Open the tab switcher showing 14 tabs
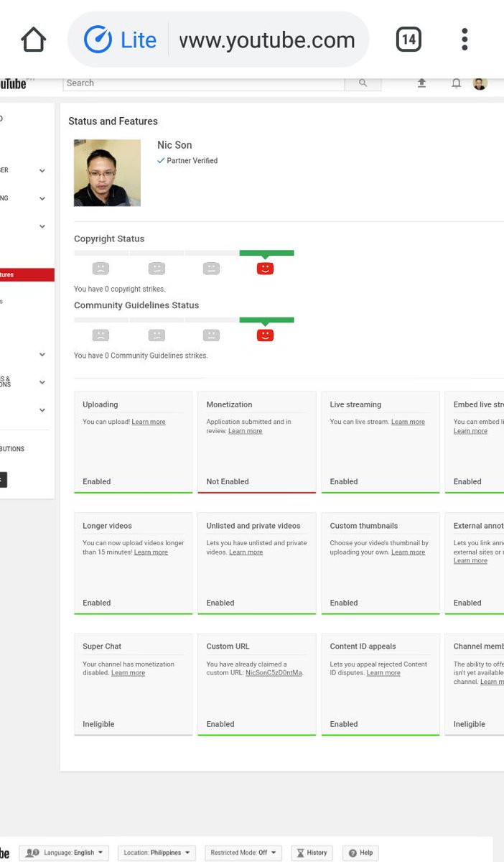Image resolution: width=504 pixels, height=862 pixels. pyautogui.click(x=409, y=40)
